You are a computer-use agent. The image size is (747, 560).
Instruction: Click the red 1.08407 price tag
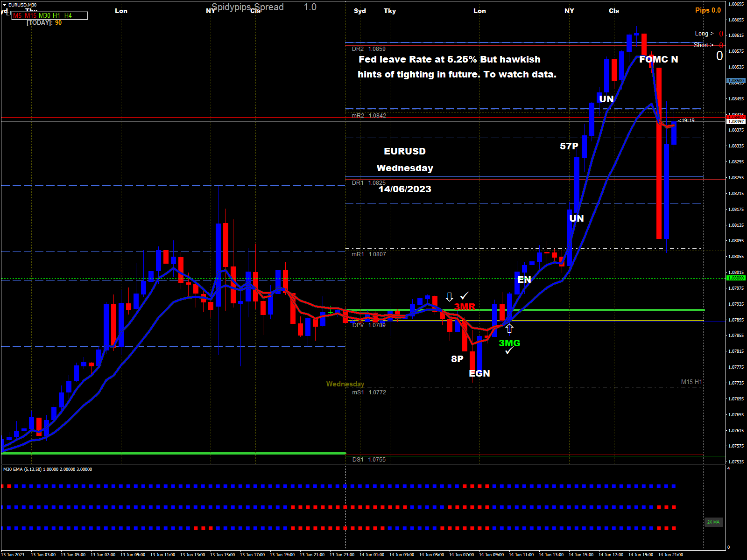point(736,117)
